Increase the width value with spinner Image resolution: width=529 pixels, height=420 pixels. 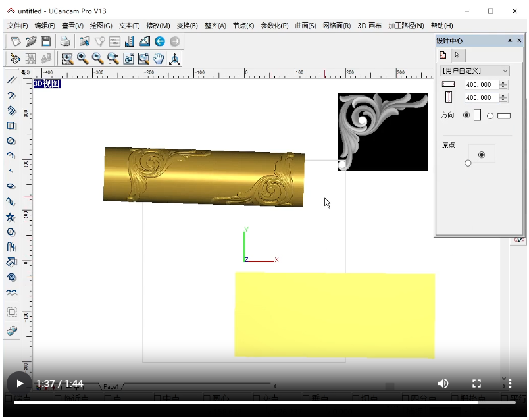pyautogui.click(x=503, y=82)
